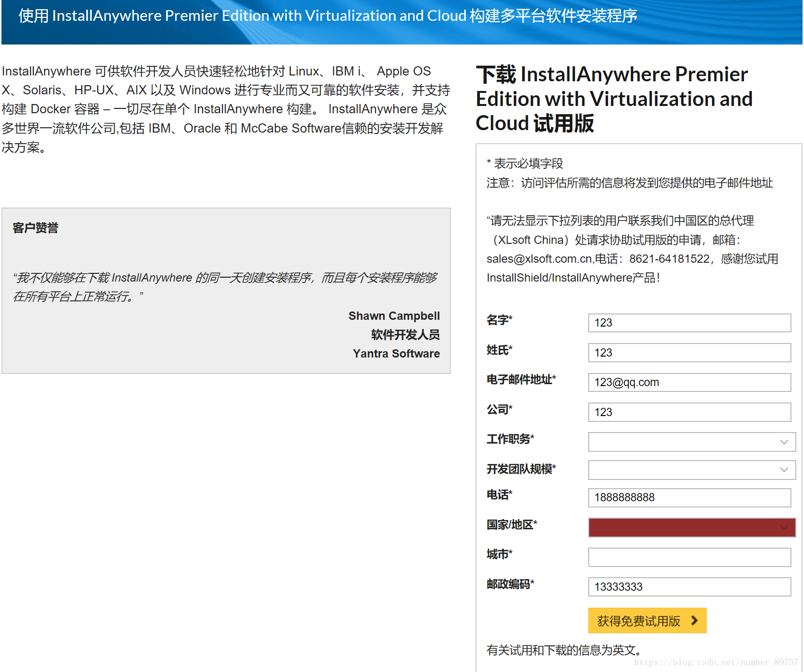Click the 注意：访问评估所需的信息 notice line
Image resolution: width=804 pixels, height=672 pixels.
tap(630, 183)
